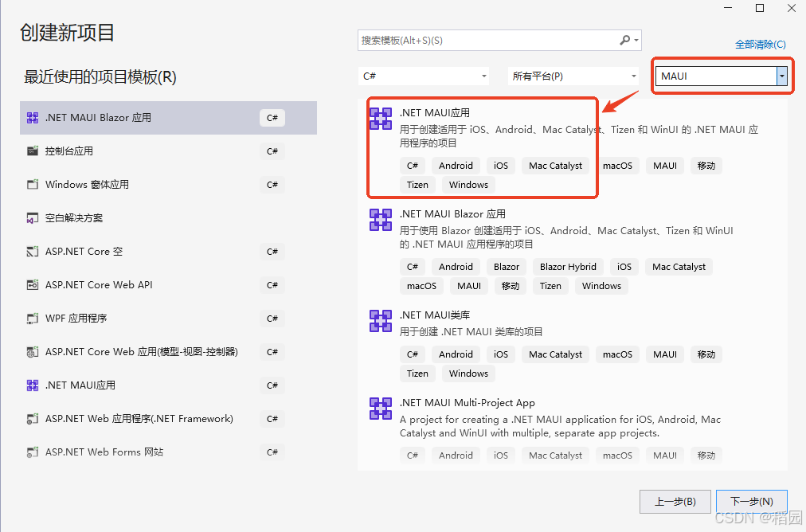The width and height of the screenshot is (806, 532).
Task: Select recent template ASP.NET Core Web API
Action: click(x=168, y=285)
